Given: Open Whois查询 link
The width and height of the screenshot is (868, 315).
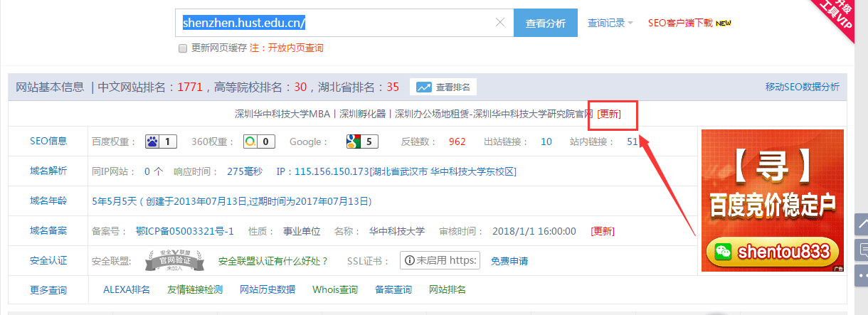Looking at the screenshot, I should [x=335, y=289].
